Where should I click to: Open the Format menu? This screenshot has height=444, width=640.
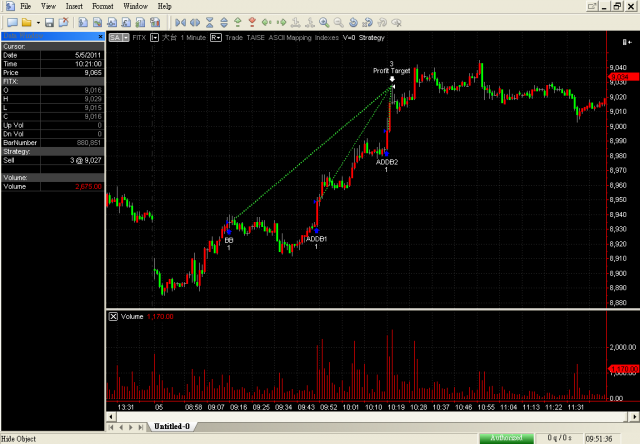coord(102,6)
